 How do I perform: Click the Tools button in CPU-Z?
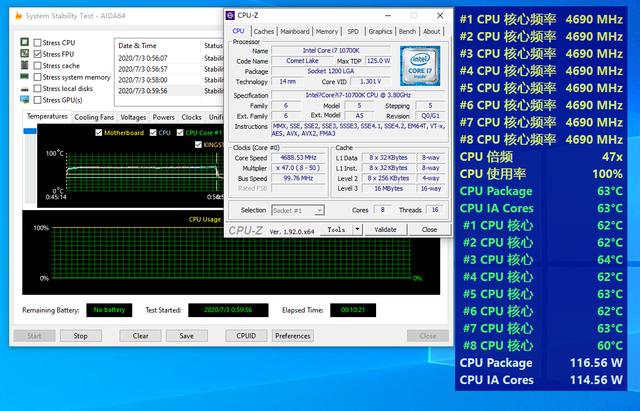(x=336, y=229)
